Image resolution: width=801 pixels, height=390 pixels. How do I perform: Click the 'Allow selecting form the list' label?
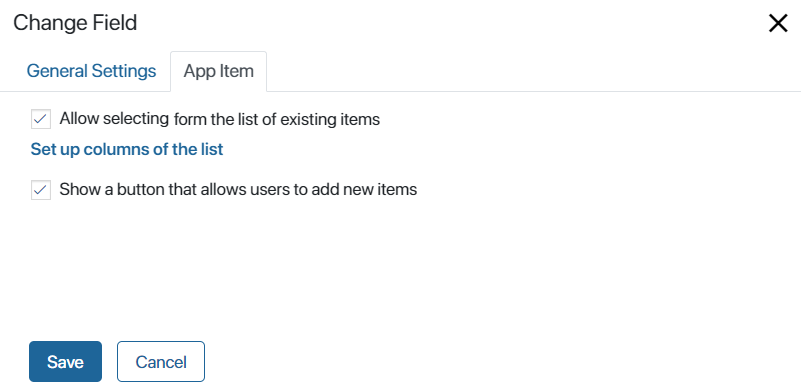coord(220,119)
